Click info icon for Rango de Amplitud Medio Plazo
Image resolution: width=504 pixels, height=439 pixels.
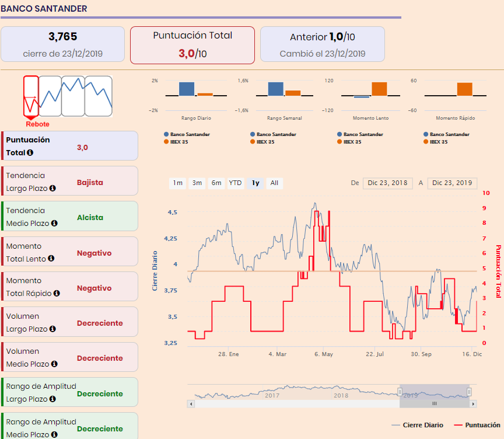tap(54, 434)
